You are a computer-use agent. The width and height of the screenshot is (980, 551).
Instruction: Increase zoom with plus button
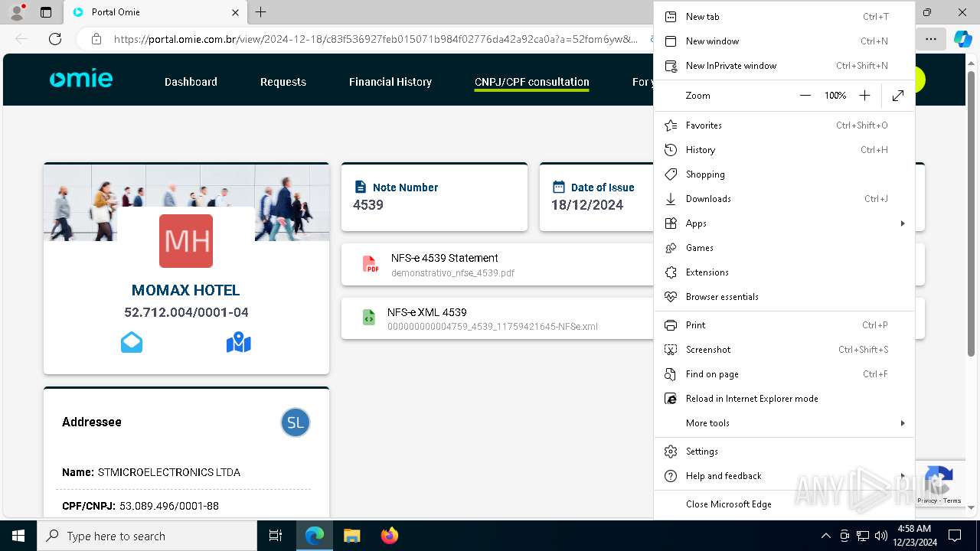click(x=864, y=96)
